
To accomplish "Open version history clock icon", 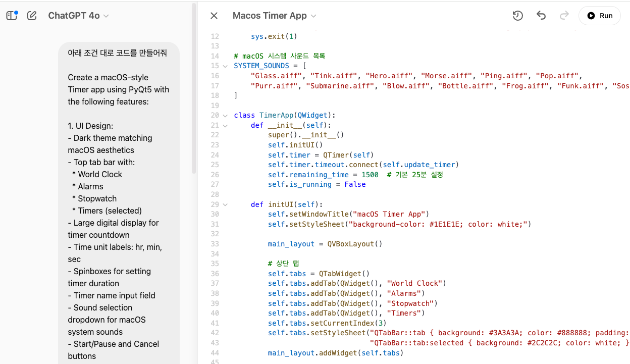I will tap(517, 16).
